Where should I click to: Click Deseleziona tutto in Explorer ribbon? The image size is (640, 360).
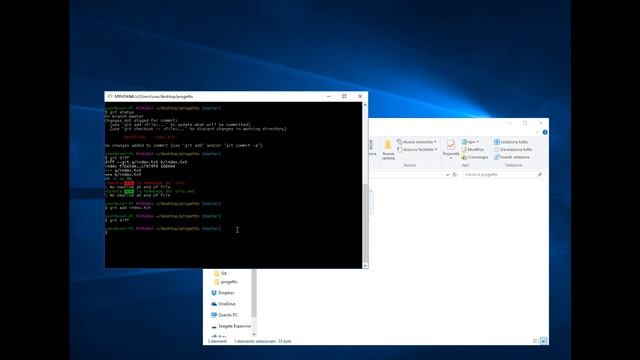pyautogui.click(x=513, y=149)
